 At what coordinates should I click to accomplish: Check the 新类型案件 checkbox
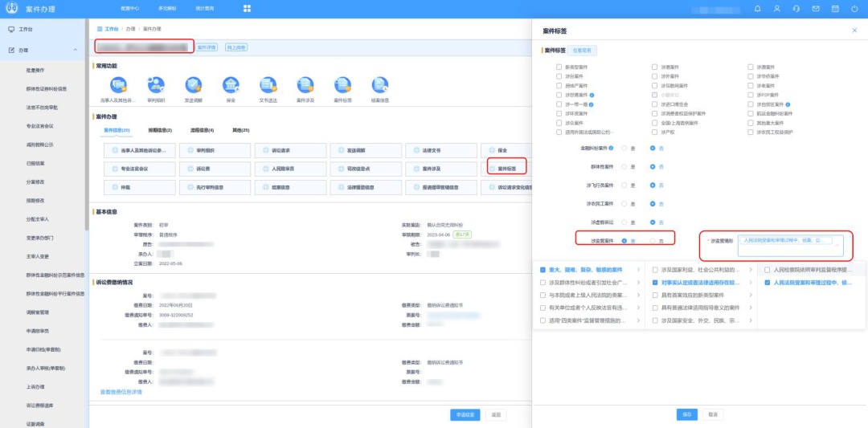coord(559,67)
